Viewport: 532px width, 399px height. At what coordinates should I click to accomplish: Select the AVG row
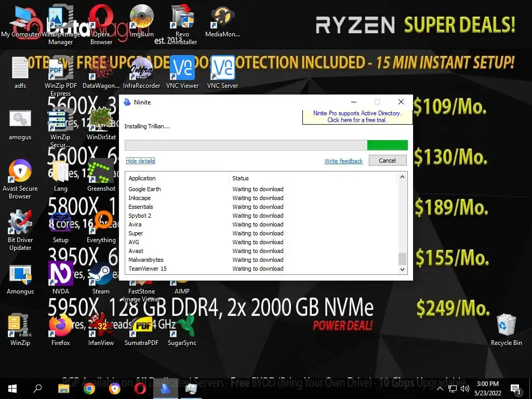(261, 242)
